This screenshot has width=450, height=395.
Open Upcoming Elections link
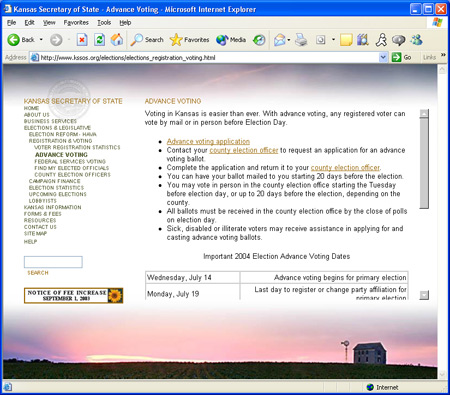pos(58,194)
